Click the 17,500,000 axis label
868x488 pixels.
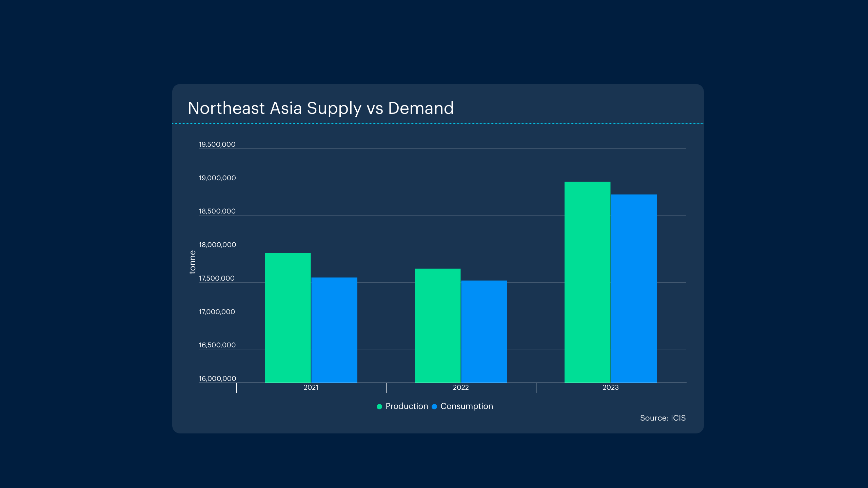[216, 278]
